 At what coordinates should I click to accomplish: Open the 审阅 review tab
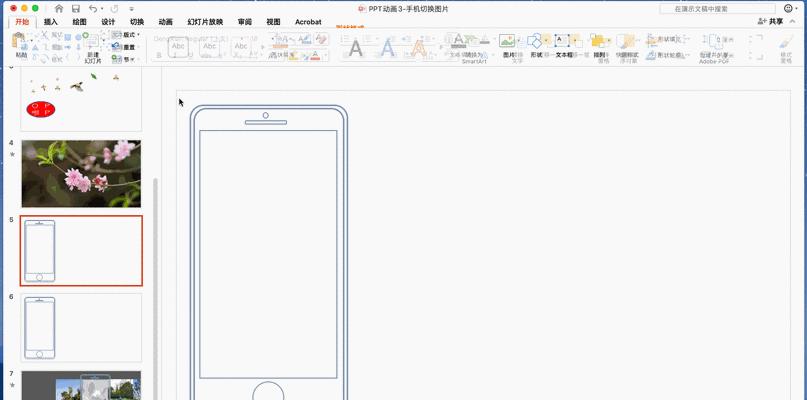[x=245, y=22]
